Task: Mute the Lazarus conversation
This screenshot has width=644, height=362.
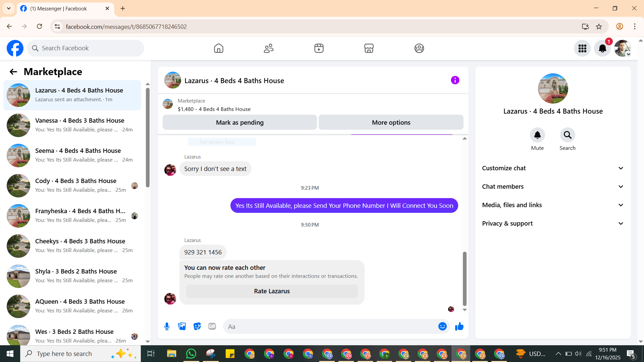Action: (537, 135)
